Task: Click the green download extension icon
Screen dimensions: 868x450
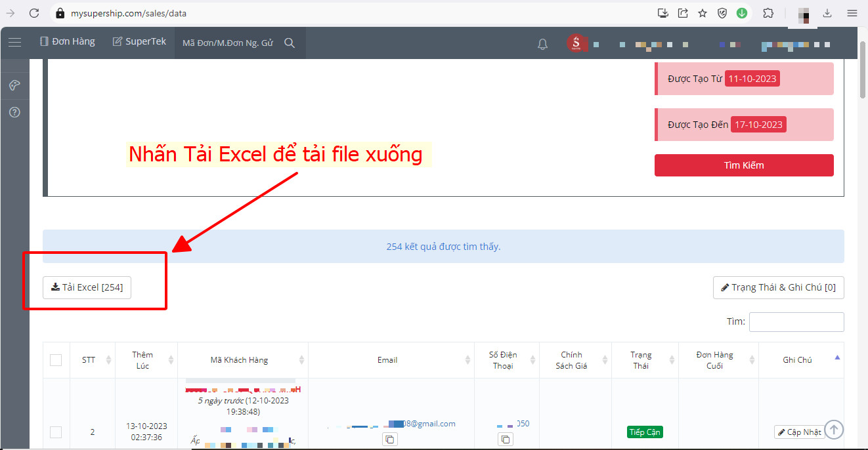Action: tap(742, 13)
